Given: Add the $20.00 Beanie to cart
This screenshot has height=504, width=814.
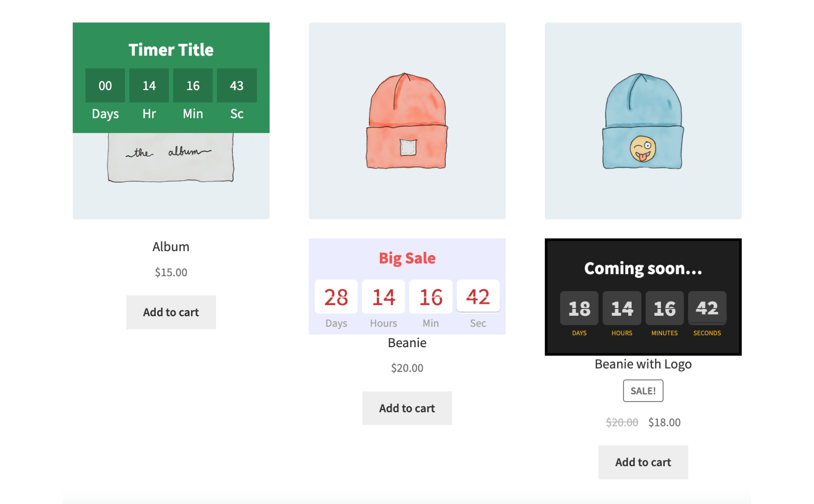Looking at the screenshot, I should click(x=407, y=408).
